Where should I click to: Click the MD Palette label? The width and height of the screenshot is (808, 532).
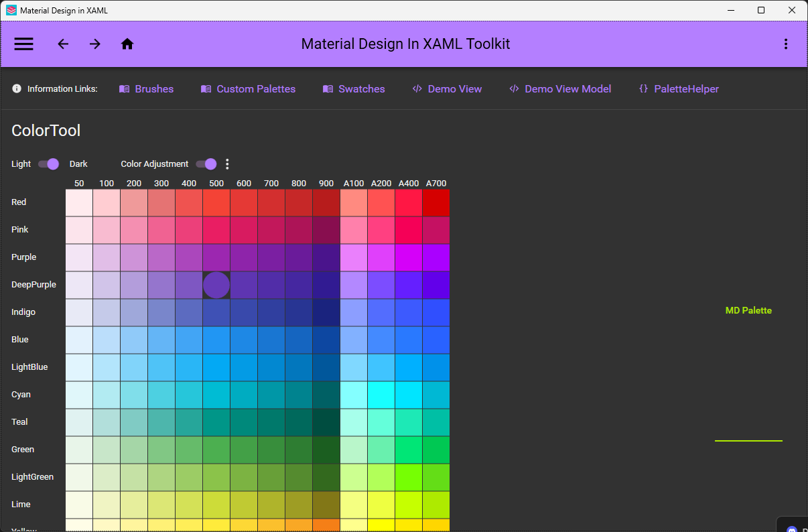coord(748,310)
